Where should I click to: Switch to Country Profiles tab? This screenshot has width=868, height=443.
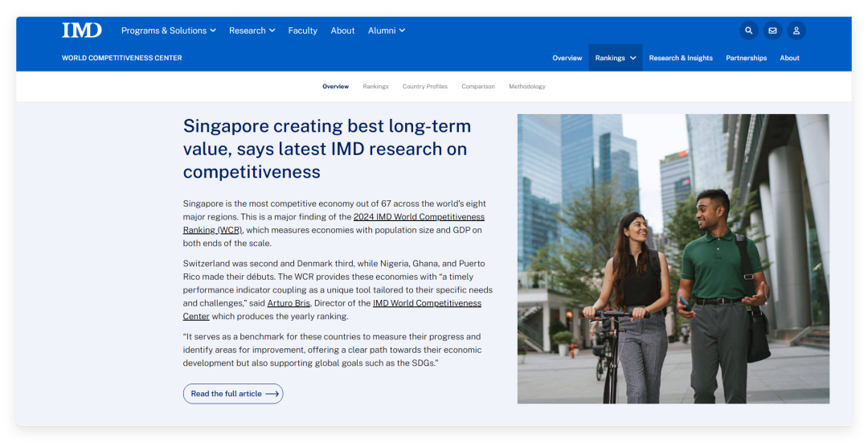tap(424, 86)
